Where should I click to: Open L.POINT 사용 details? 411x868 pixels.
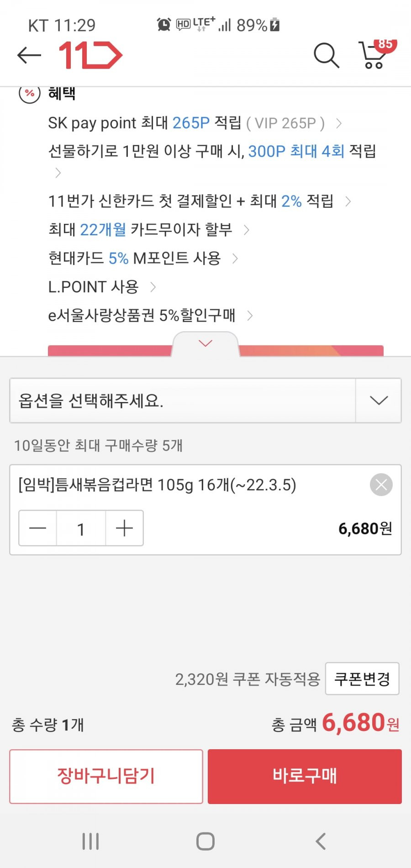click(x=102, y=286)
